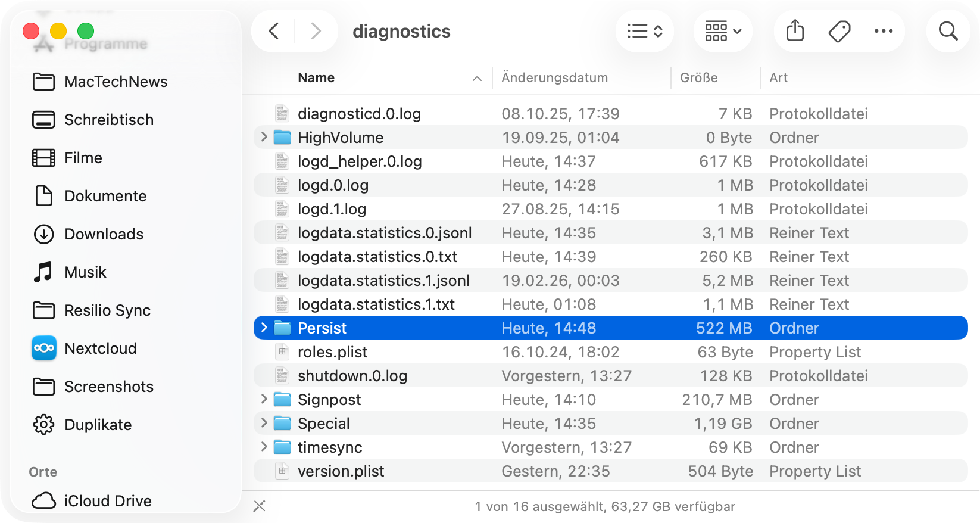This screenshot has width=980, height=523.
Task: Open the Tags editor icon
Action: [x=839, y=31]
